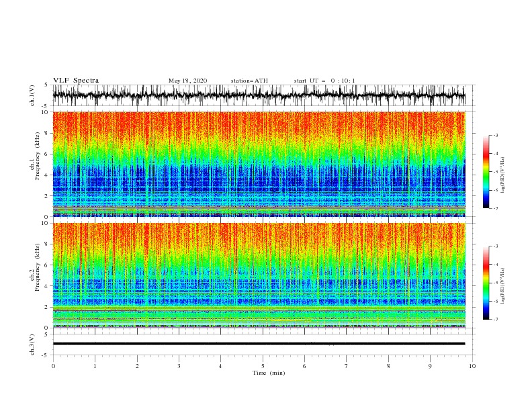Click the "ch.1 Frequency (kHz)" axis label

[36, 156]
